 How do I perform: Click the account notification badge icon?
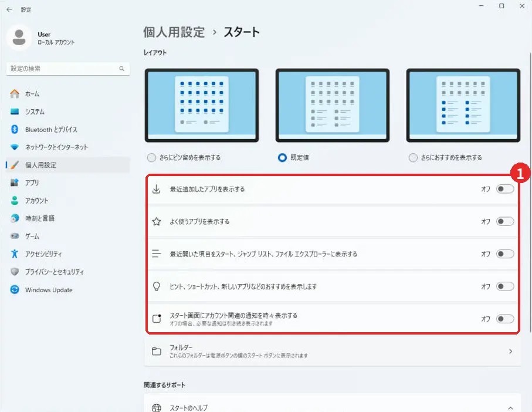pos(157,319)
